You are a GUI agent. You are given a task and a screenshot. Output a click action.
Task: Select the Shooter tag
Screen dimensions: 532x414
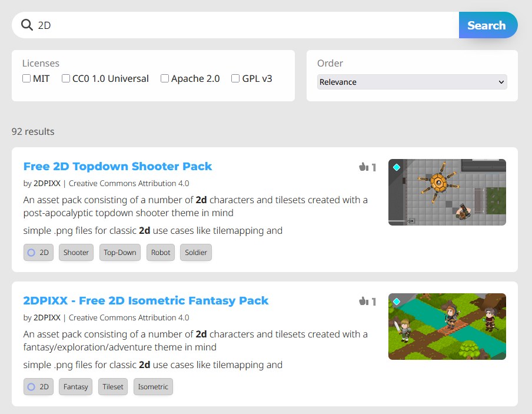76,252
